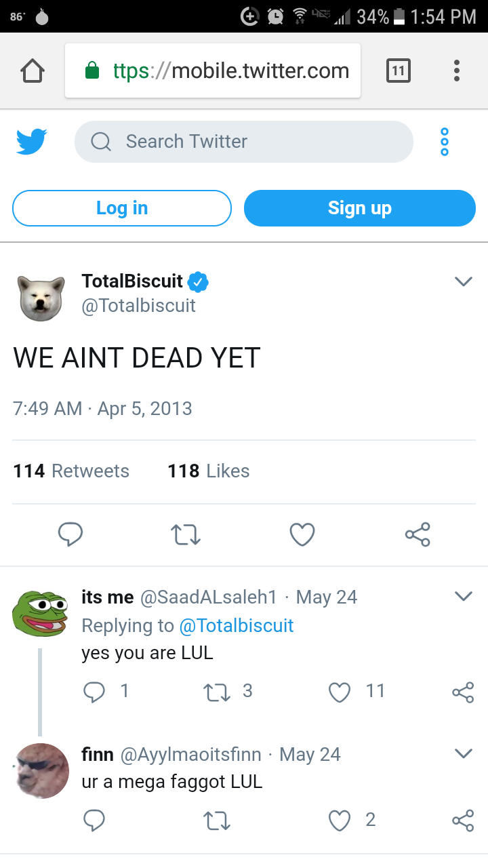
Task: Tap the Twitter bird logo
Action: pyautogui.click(x=31, y=142)
